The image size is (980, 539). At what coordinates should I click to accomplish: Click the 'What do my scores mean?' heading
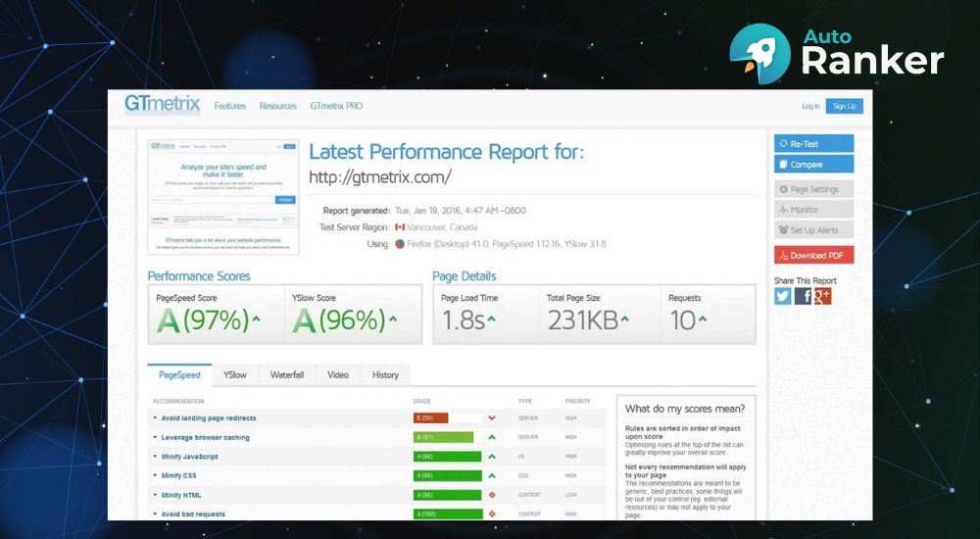(x=685, y=409)
